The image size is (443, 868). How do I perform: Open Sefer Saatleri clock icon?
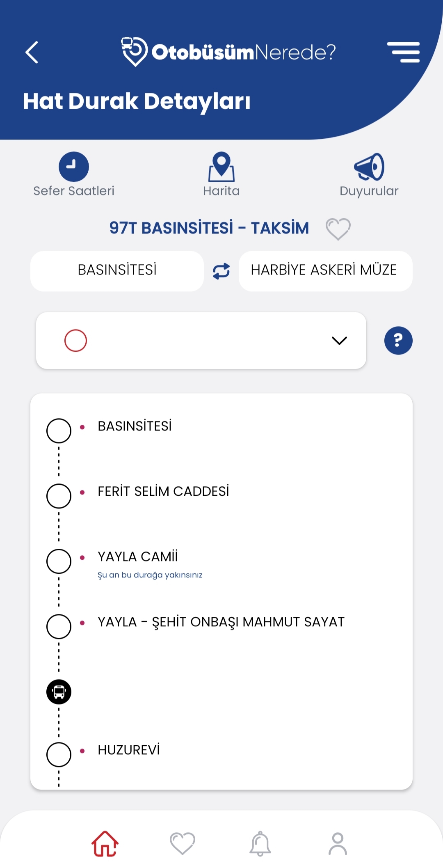tap(74, 167)
